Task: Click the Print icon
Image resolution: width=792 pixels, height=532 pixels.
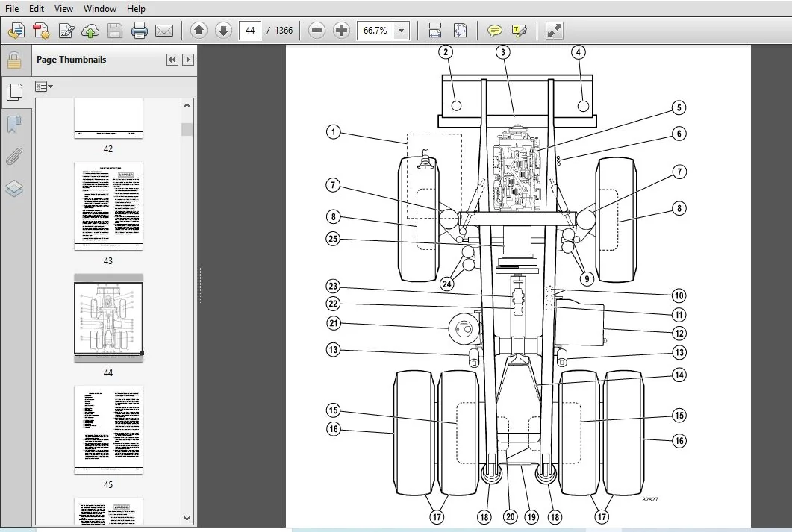Action: (x=140, y=31)
